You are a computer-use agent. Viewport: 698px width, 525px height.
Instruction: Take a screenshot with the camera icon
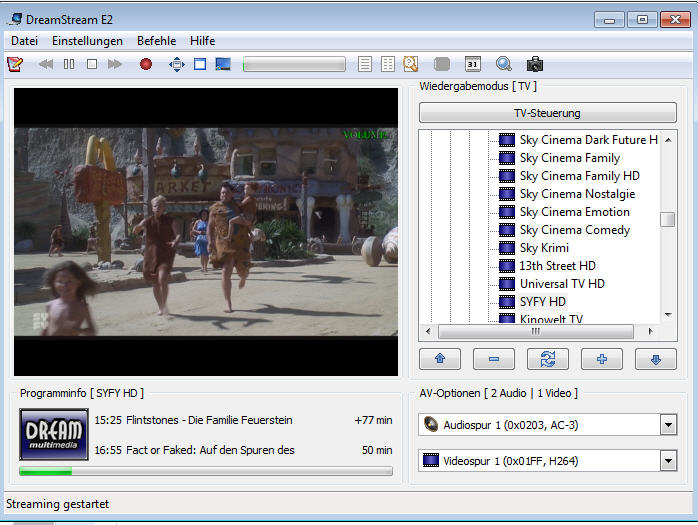point(535,64)
